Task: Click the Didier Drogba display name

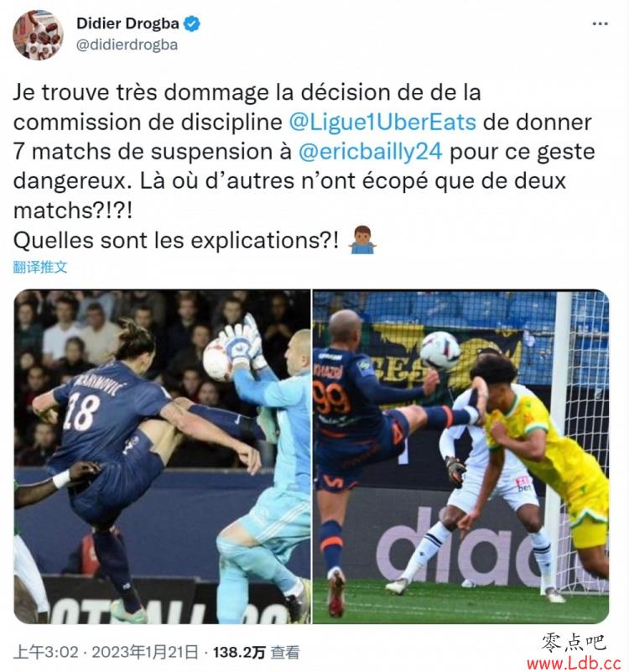Action: click(127, 23)
